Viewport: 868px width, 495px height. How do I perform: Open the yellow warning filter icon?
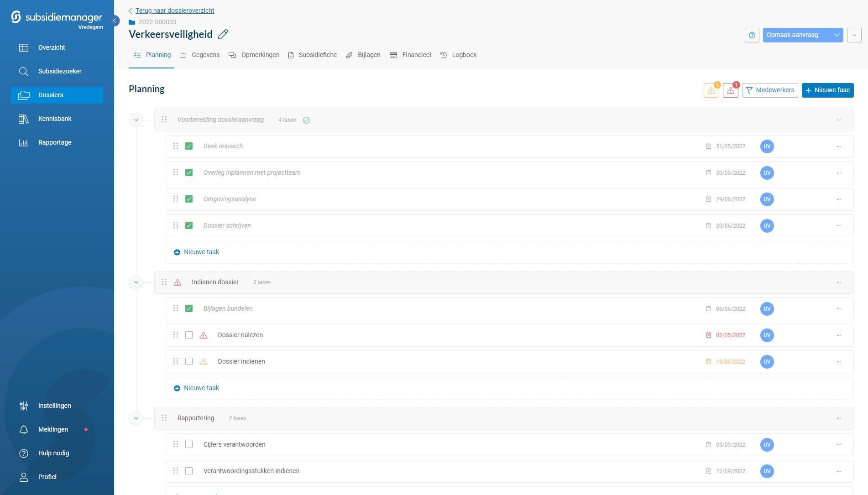tap(711, 90)
